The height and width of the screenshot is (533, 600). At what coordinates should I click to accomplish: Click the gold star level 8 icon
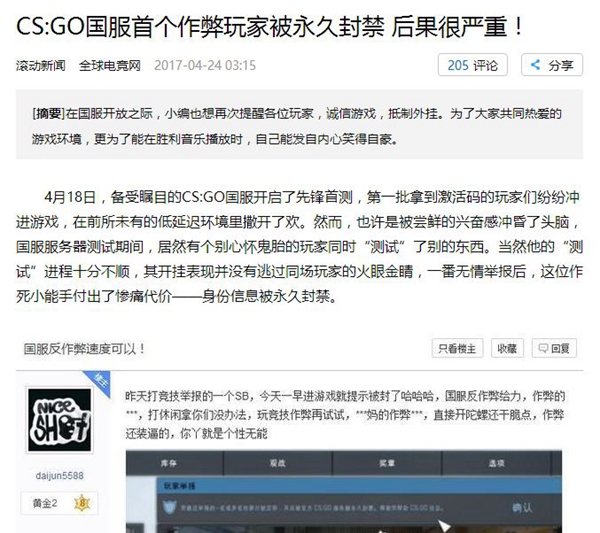coord(82,503)
